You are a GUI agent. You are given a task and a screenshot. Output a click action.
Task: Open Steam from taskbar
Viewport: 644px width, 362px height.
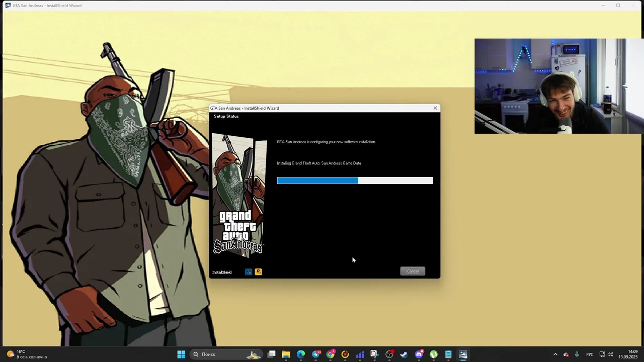coord(404,354)
